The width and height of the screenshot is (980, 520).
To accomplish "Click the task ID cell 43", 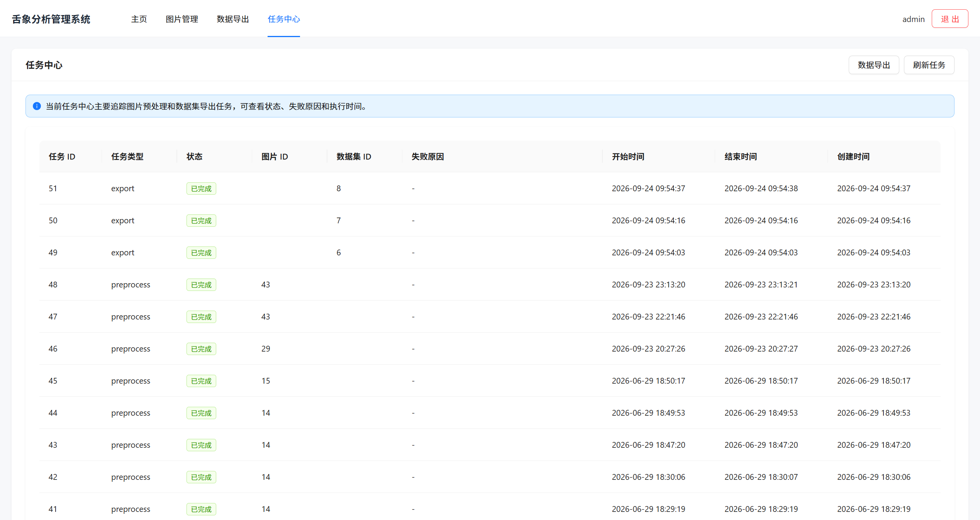I will tap(53, 445).
